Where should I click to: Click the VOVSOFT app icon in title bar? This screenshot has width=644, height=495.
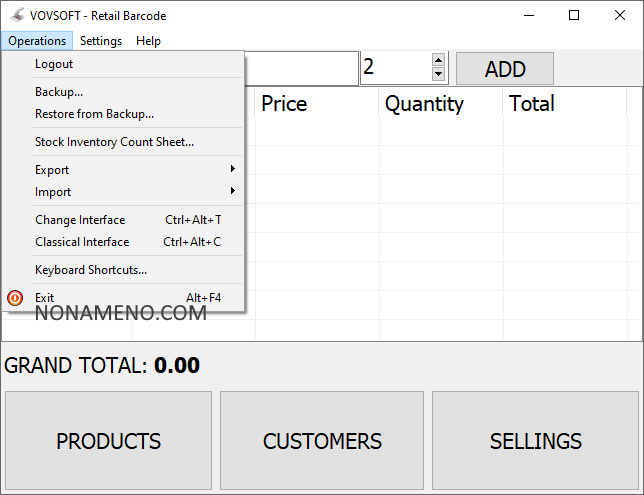point(16,15)
